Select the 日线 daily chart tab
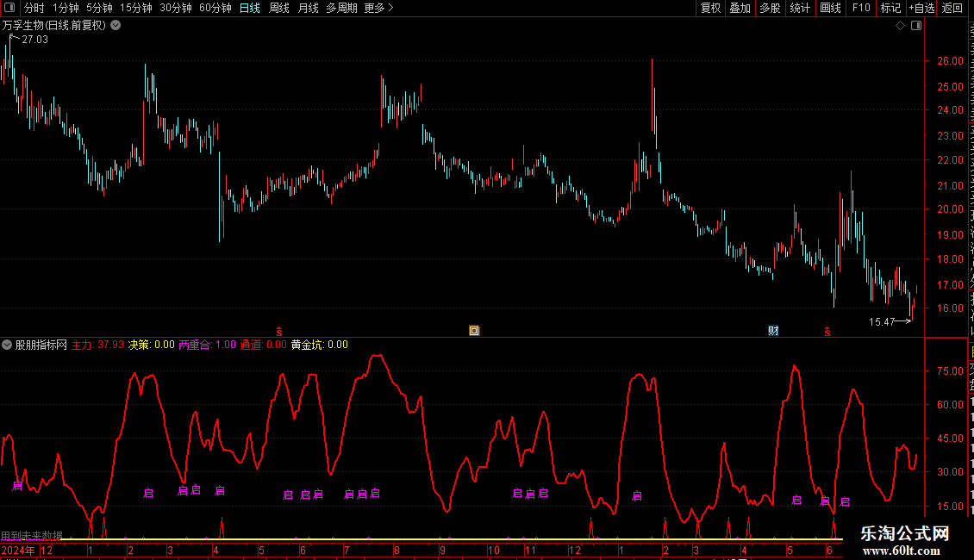The width and height of the screenshot is (974, 560). [250, 8]
